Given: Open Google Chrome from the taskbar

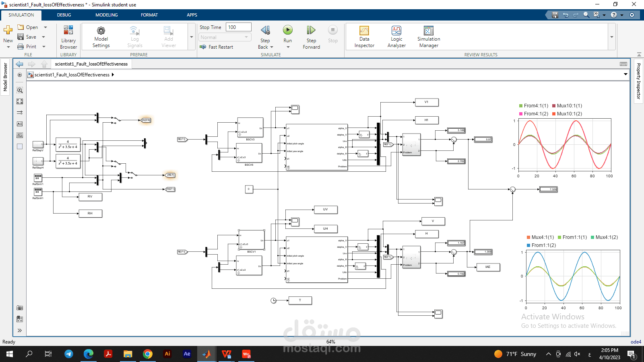Looking at the screenshot, I should (148, 354).
